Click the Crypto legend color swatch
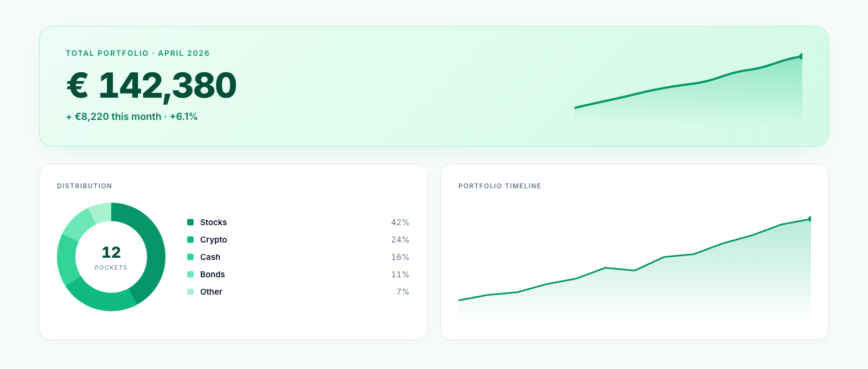Viewport: 868px width, 369px height. tap(190, 239)
